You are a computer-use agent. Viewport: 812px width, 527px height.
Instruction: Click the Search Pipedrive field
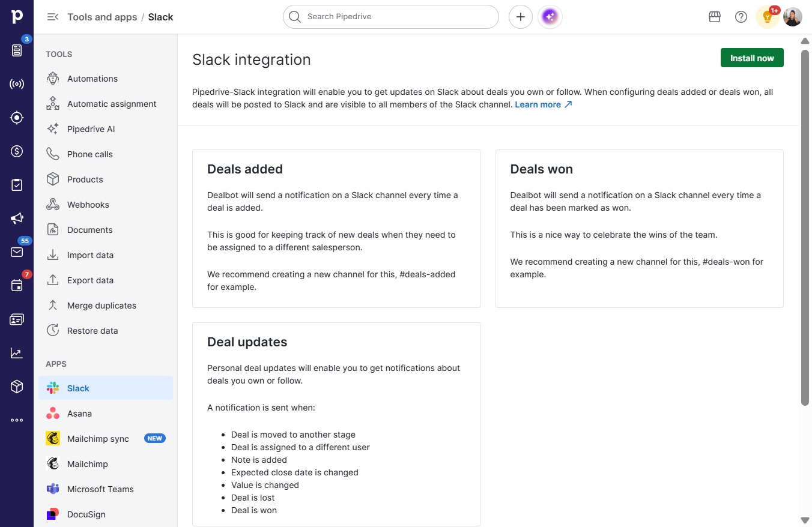(x=391, y=17)
